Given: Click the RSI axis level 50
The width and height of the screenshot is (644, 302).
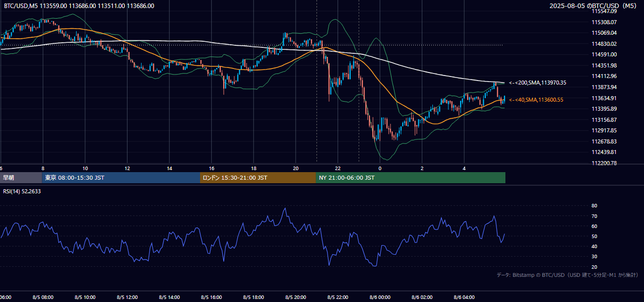Looking at the screenshot, I should [594, 236].
